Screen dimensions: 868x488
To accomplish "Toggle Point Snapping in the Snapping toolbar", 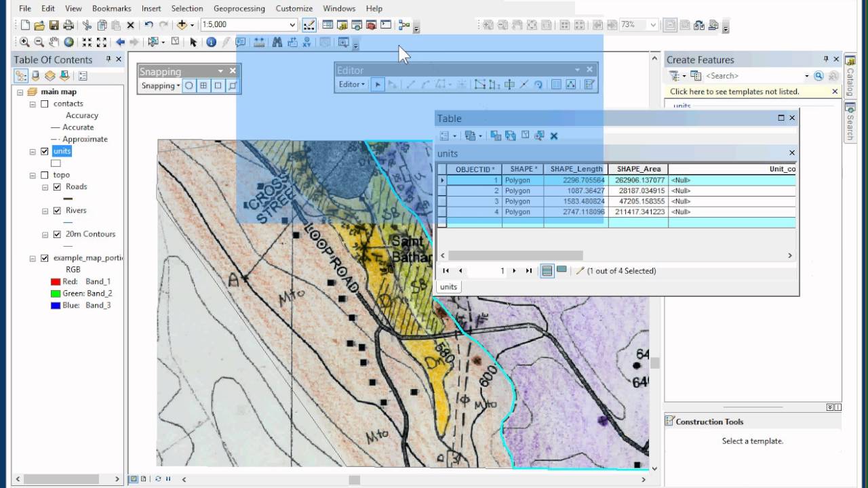I will tap(189, 85).
